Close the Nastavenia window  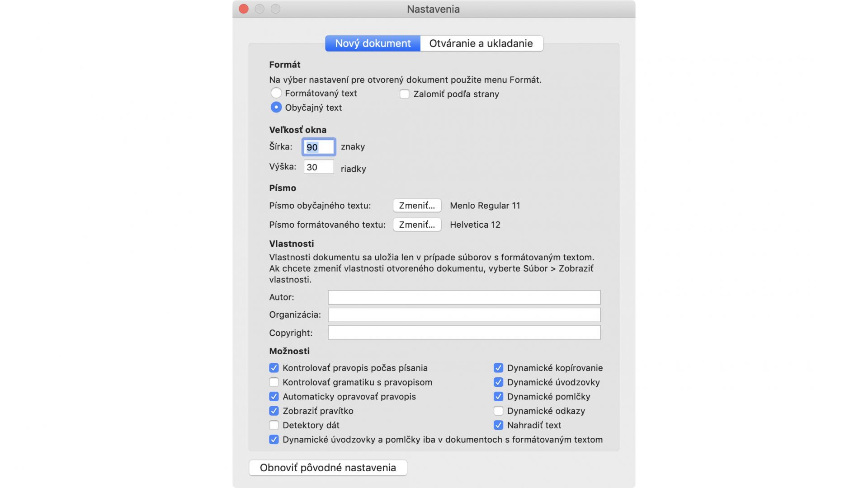click(x=244, y=9)
